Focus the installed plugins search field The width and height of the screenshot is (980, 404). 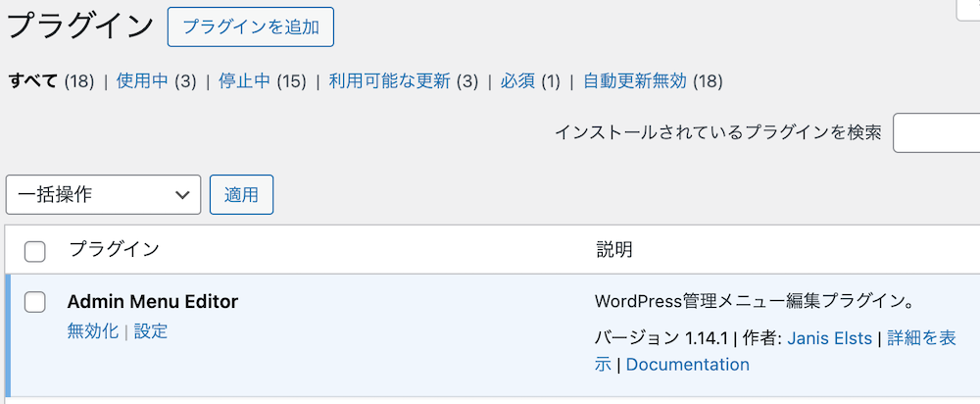point(936,133)
